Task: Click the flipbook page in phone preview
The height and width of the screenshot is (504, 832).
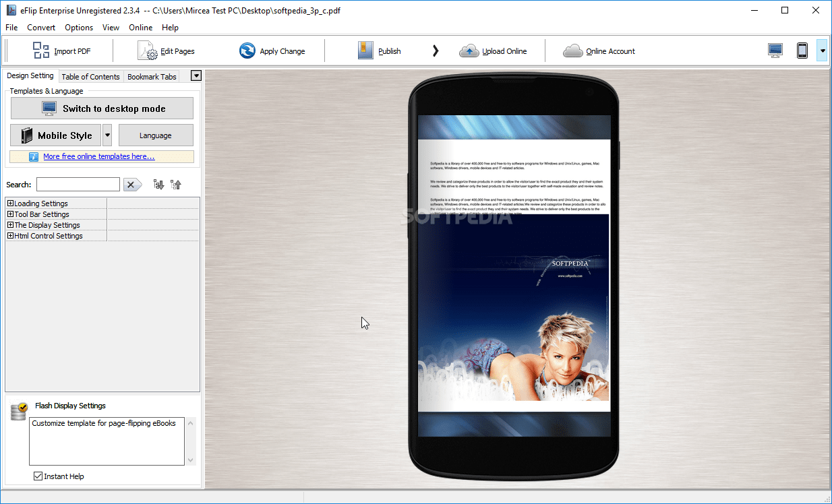Action: (514, 276)
